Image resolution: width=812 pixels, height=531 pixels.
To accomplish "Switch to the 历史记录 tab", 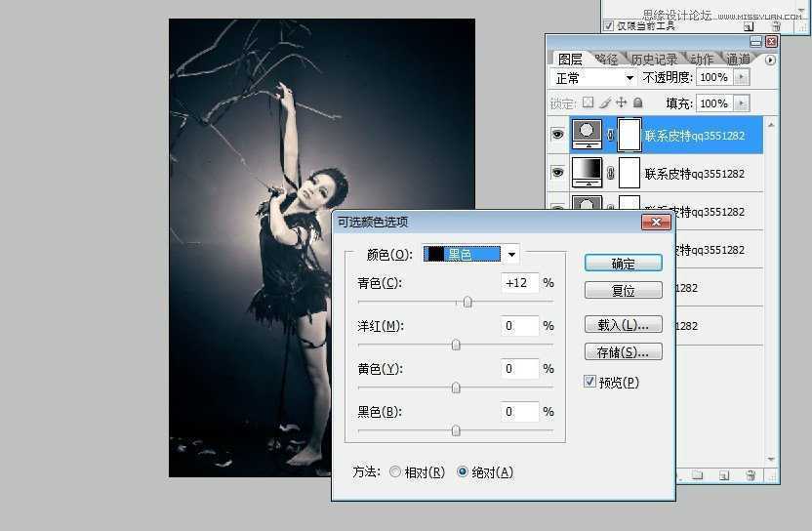I will tap(655, 60).
